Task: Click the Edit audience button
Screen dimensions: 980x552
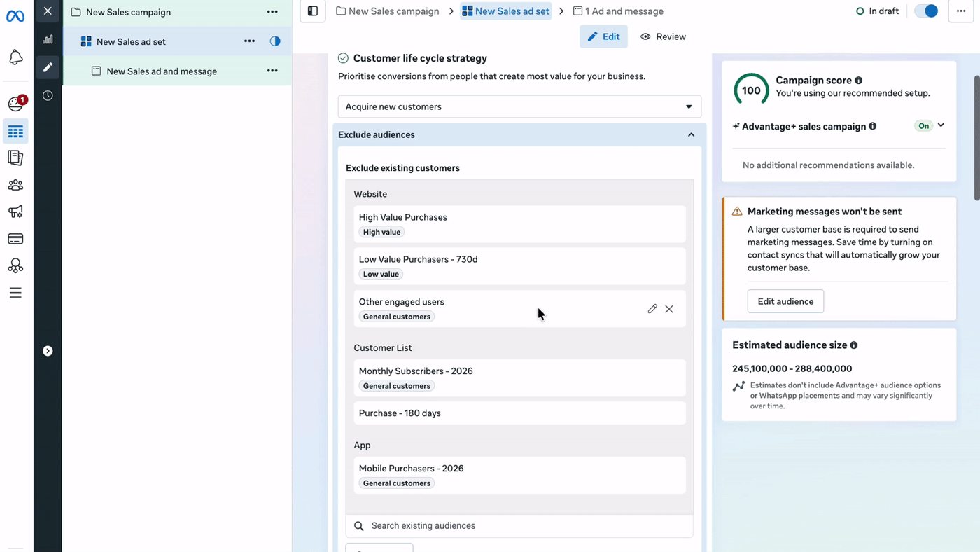Action: 785,301
